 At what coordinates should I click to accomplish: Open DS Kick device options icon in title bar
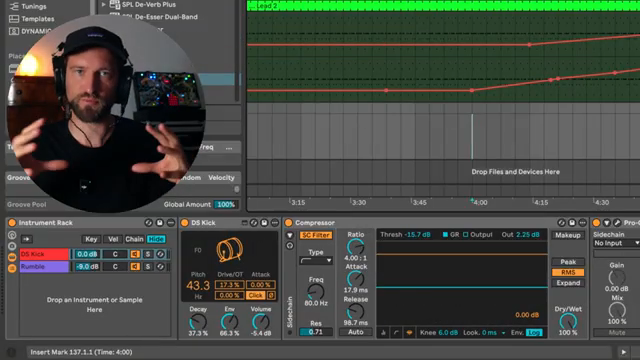pos(275,223)
